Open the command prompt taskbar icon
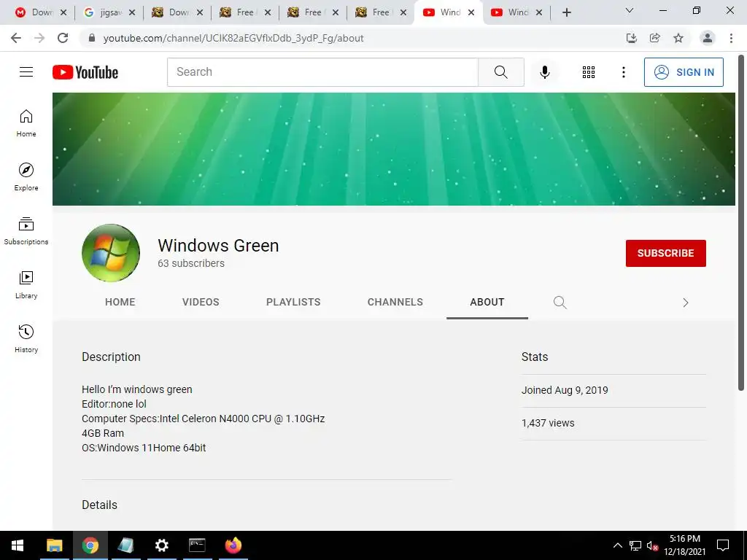 197,545
